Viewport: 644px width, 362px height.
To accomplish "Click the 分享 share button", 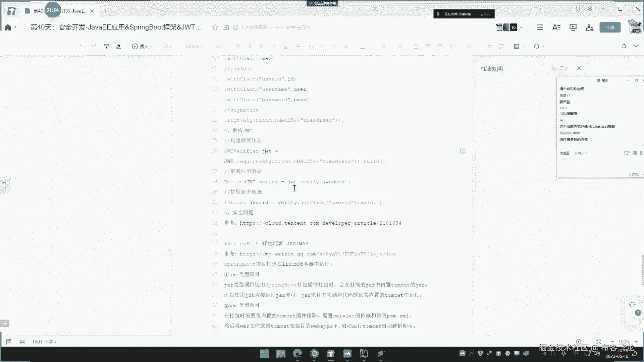I will coord(610,27).
